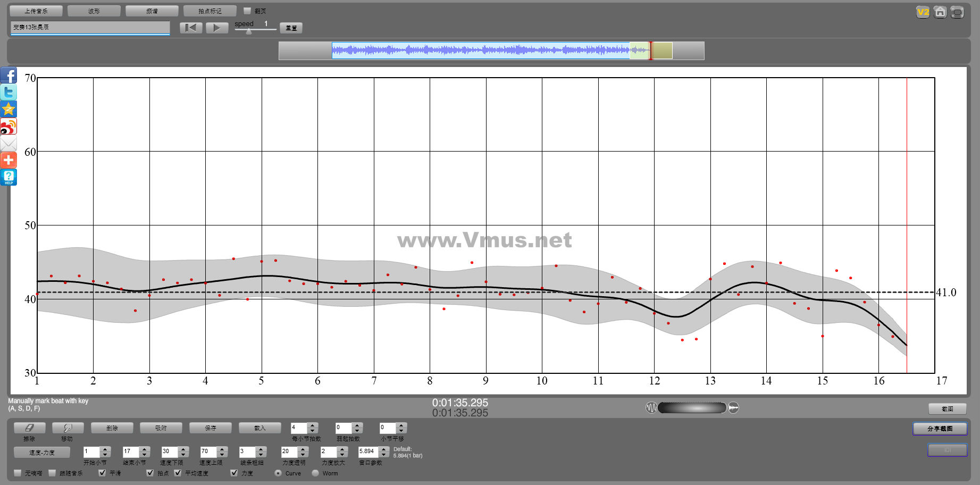Click the 保存 button

[x=211, y=428]
